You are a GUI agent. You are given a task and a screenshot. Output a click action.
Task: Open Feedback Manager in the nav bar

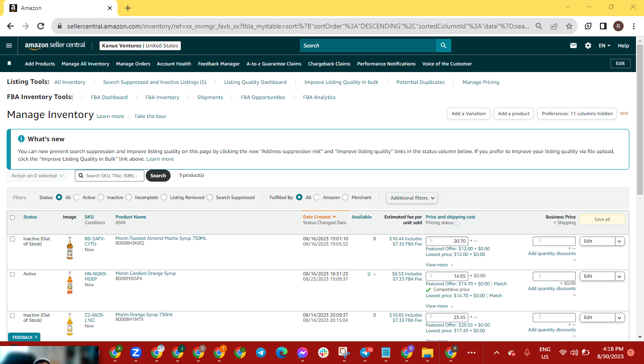tap(219, 64)
